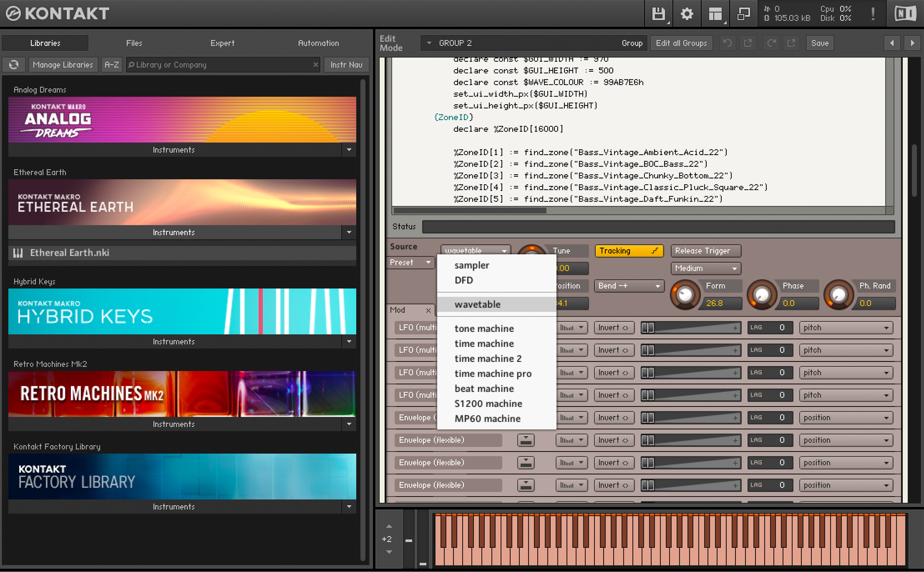
Task: Click the exclamation warning icon in the header
Action: point(873,14)
